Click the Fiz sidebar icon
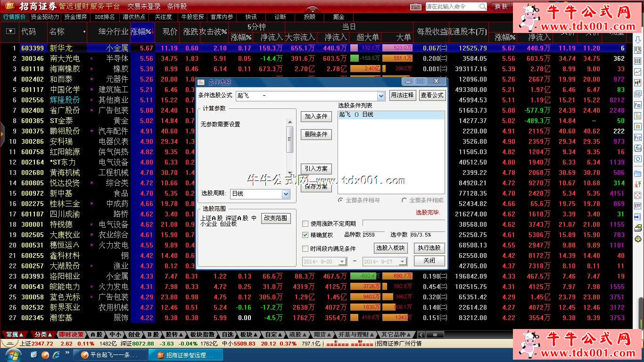The height and width of the screenshot is (362, 644). [x=638, y=138]
